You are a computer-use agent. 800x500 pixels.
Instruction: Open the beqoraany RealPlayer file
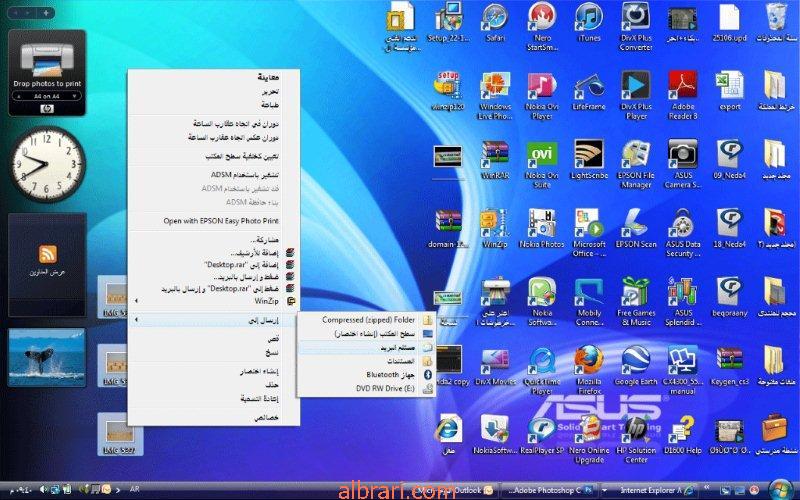coord(730,297)
